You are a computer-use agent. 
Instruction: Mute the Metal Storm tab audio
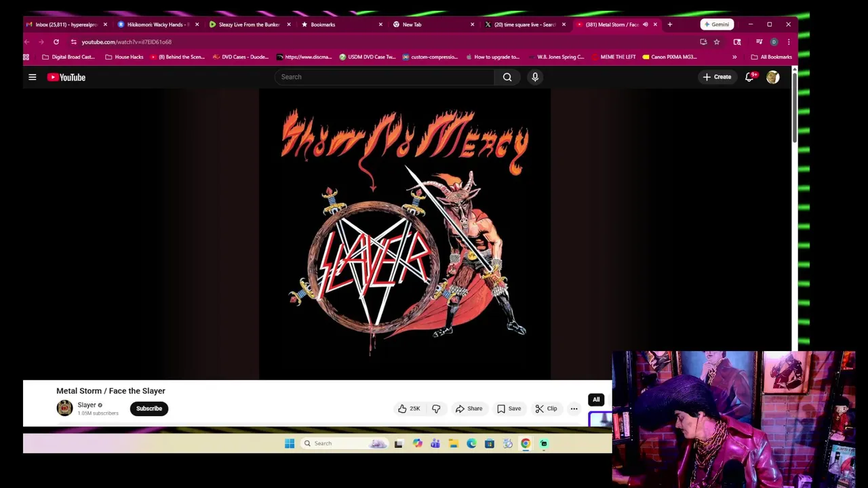click(645, 24)
